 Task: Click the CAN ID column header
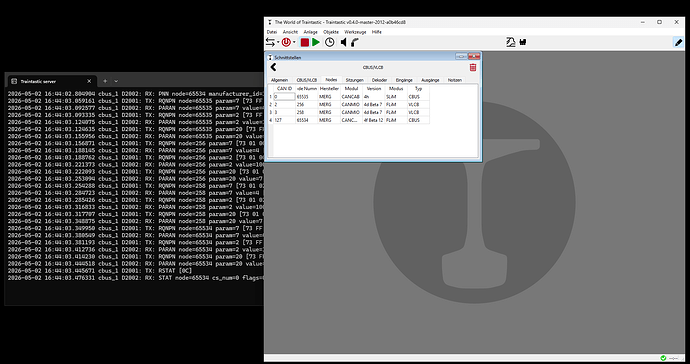coord(284,88)
